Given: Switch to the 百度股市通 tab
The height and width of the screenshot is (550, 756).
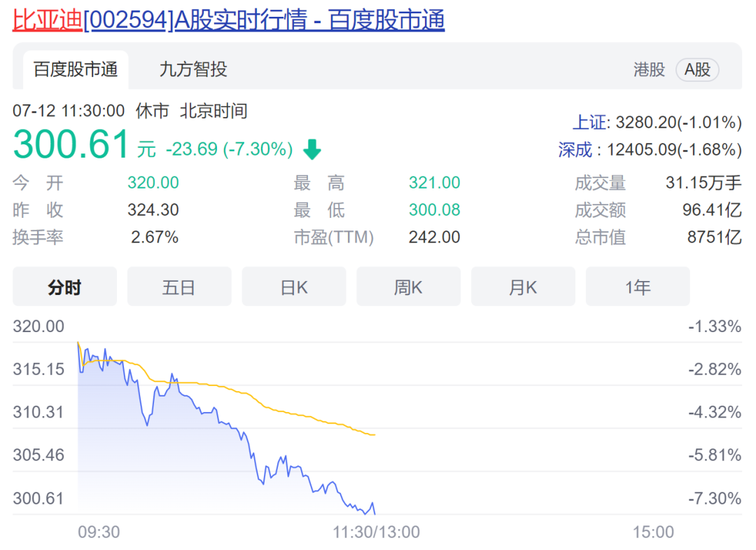Looking at the screenshot, I should point(76,69).
